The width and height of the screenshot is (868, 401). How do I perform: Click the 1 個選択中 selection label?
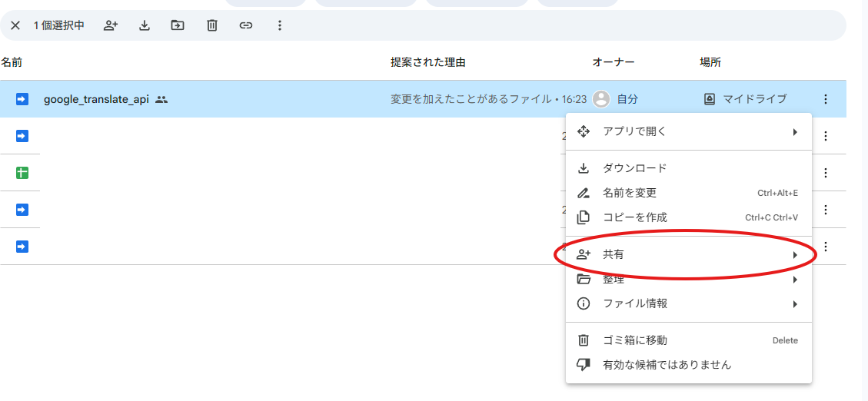58,25
